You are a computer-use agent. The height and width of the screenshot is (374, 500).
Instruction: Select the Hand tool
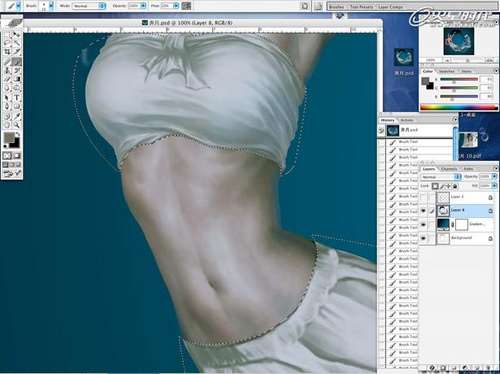(7, 125)
